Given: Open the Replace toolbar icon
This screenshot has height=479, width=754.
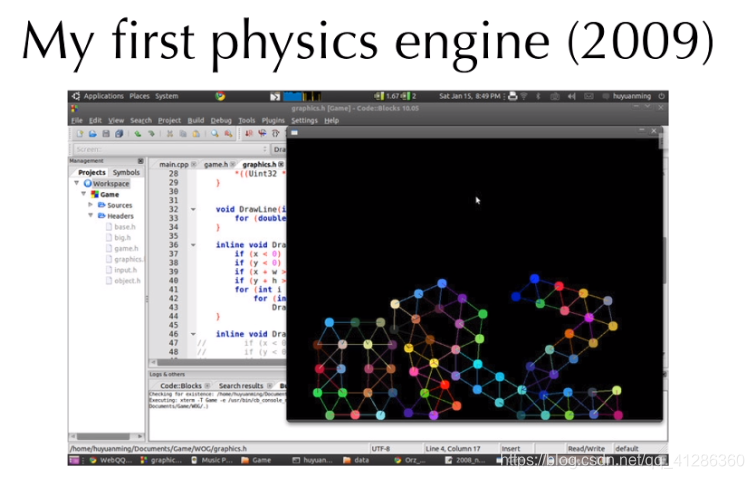Looking at the screenshot, I should click(x=228, y=134).
